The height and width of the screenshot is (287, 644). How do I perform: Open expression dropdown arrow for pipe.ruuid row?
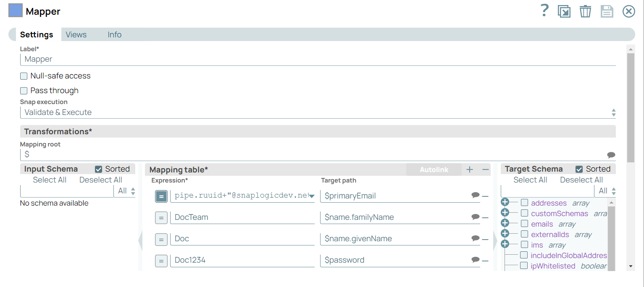[312, 196]
